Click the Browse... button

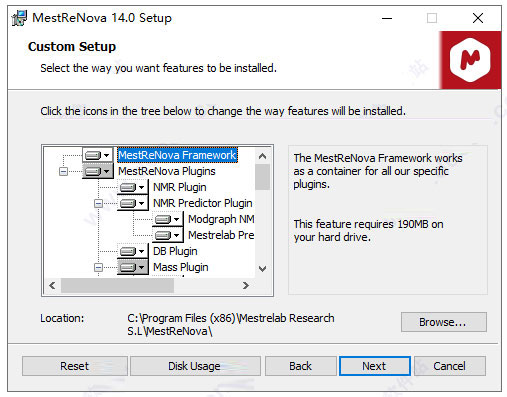444,322
